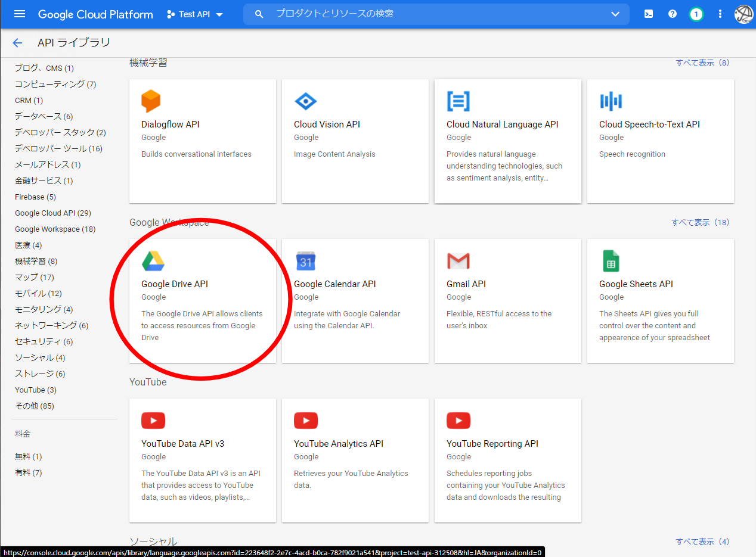Open the Google Calendar API title
Screen dimensions: 756x557
[x=335, y=284]
